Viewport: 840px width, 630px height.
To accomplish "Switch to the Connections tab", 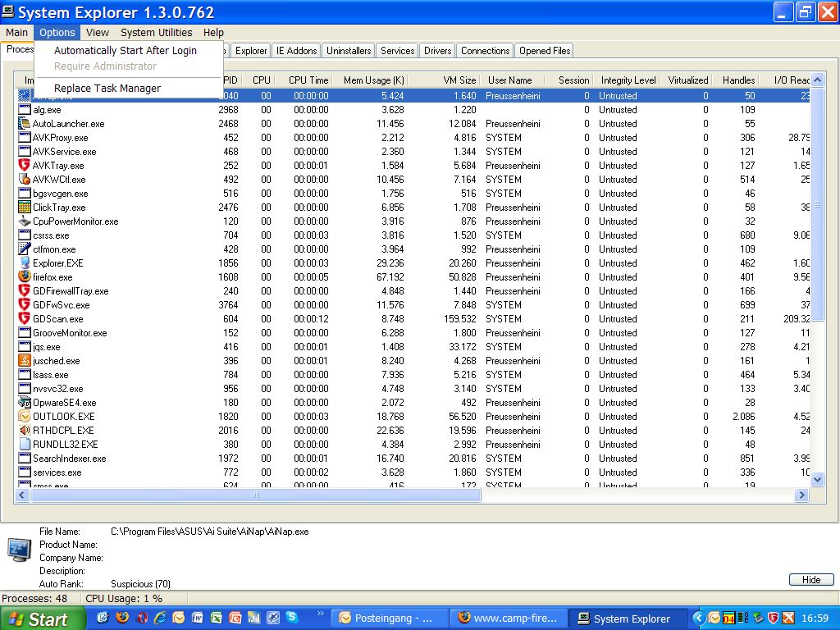I will [485, 51].
